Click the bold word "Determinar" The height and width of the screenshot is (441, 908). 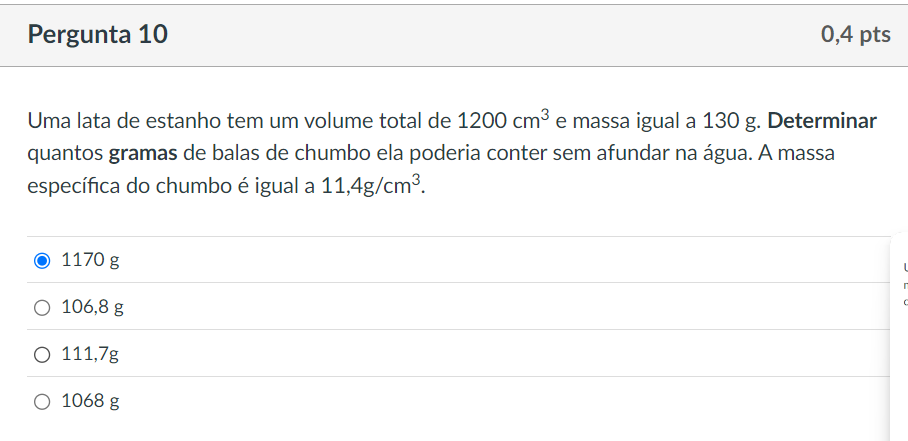pos(822,122)
